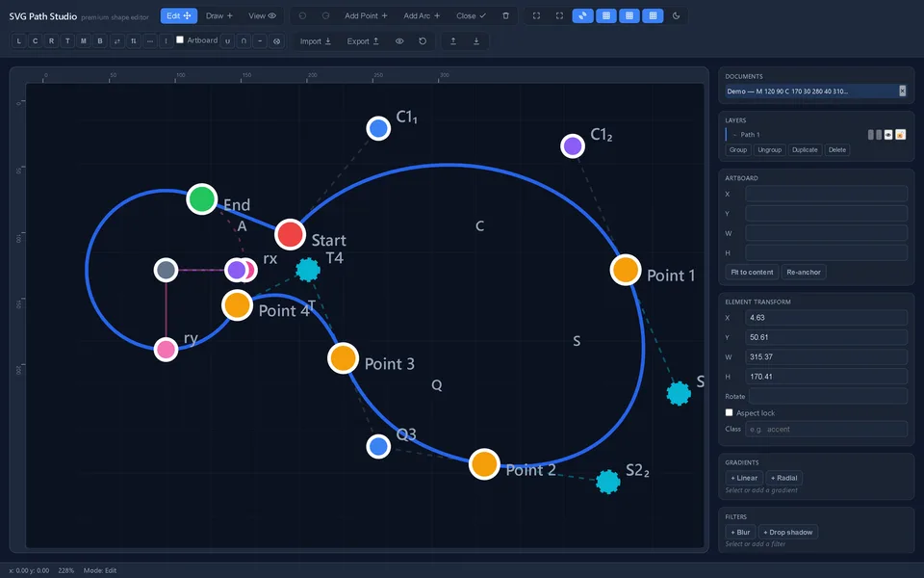The image size is (924, 578).
Task: Click the Export button
Action: coord(363,40)
